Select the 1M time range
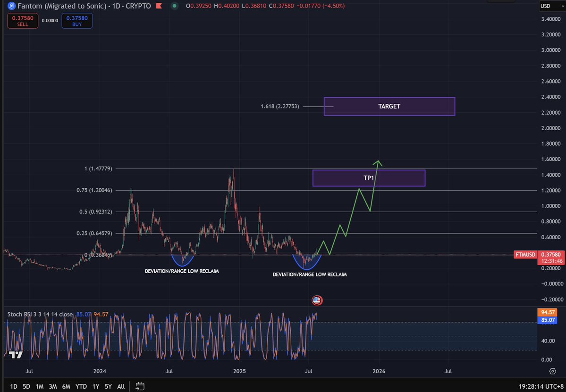 click(39, 386)
